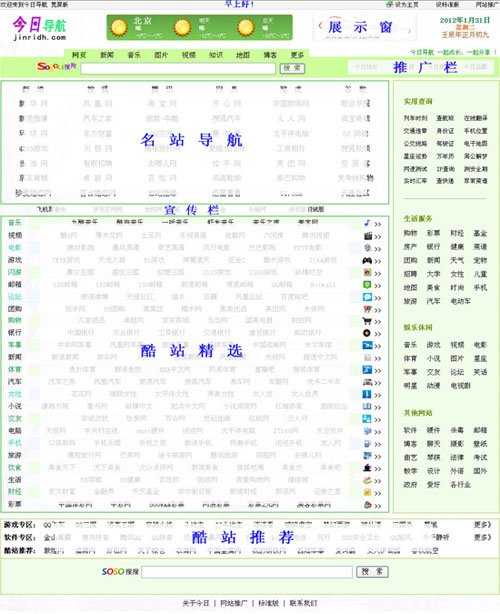Click the phone icon in 手机 row
The width and height of the screenshot is (500, 614).
click(x=367, y=444)
